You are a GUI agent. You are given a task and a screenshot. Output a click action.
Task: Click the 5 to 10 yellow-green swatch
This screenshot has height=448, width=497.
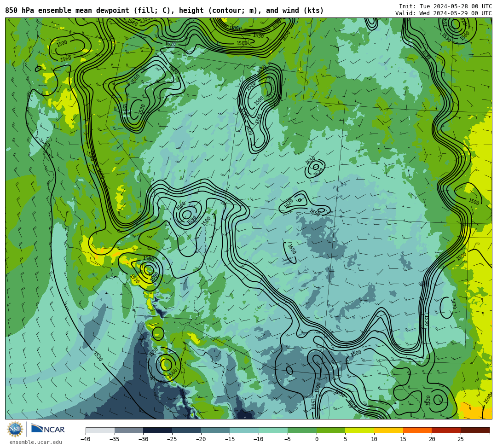point(359,430)
